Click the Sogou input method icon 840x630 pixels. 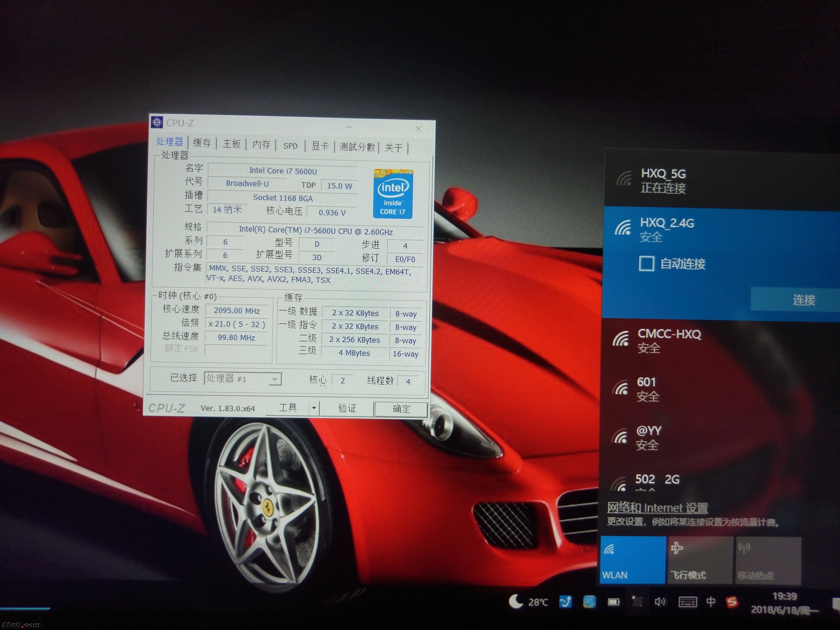pyautogui.click(x=732, y=602)
